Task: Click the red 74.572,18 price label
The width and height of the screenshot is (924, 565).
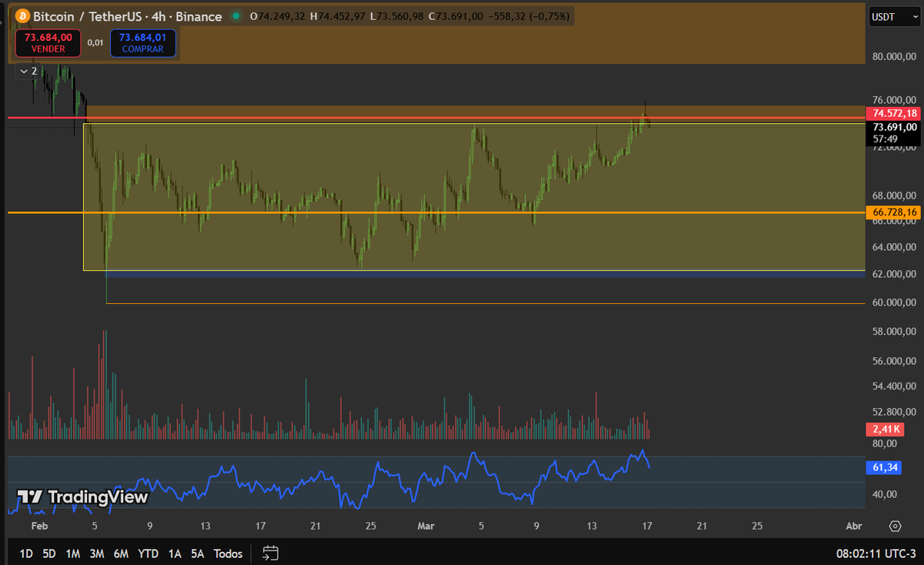Action: click(x=893, y=113)
